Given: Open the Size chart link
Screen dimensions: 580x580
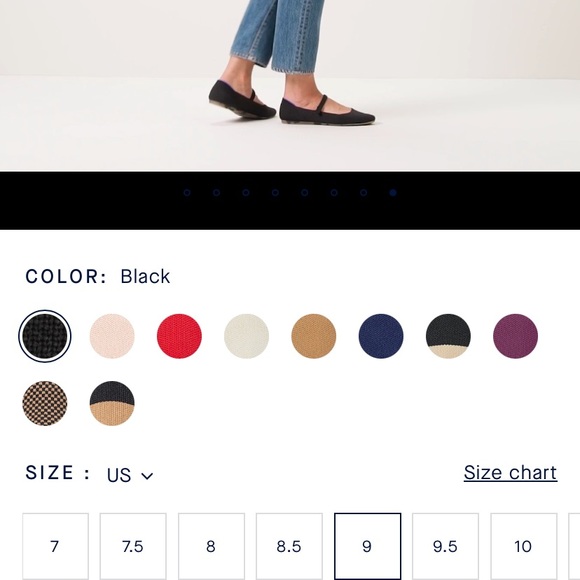Looking at the screenshot, I should [510, 472].
